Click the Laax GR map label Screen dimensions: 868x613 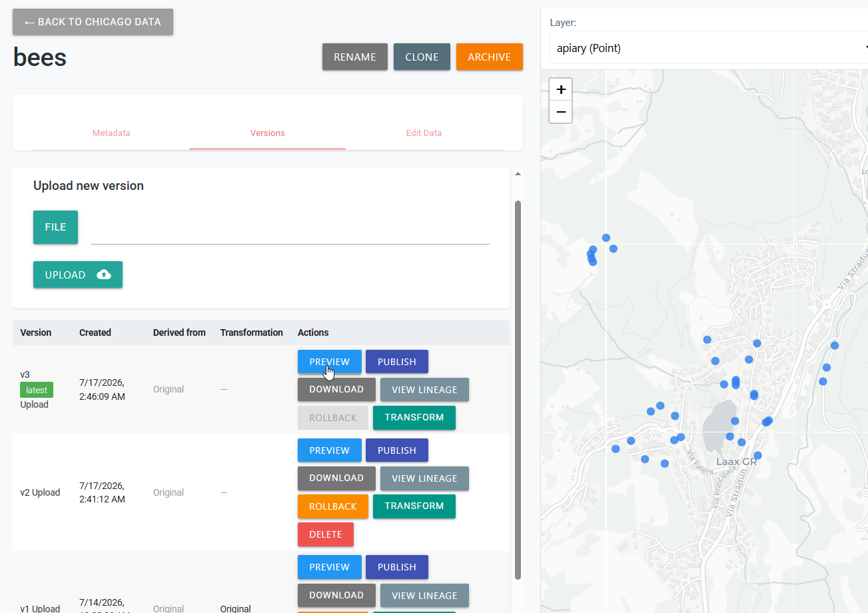coord(736,462)
